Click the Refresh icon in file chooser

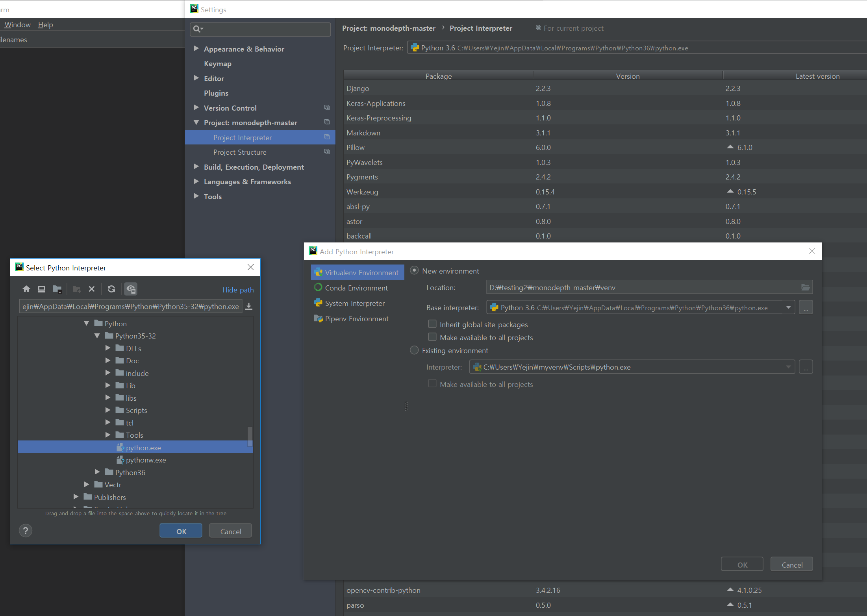tap(111, 289)
